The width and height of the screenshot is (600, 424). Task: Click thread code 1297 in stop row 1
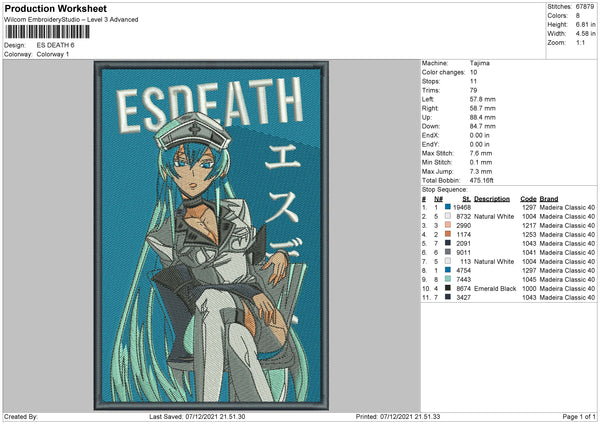(x=529, y=207)
